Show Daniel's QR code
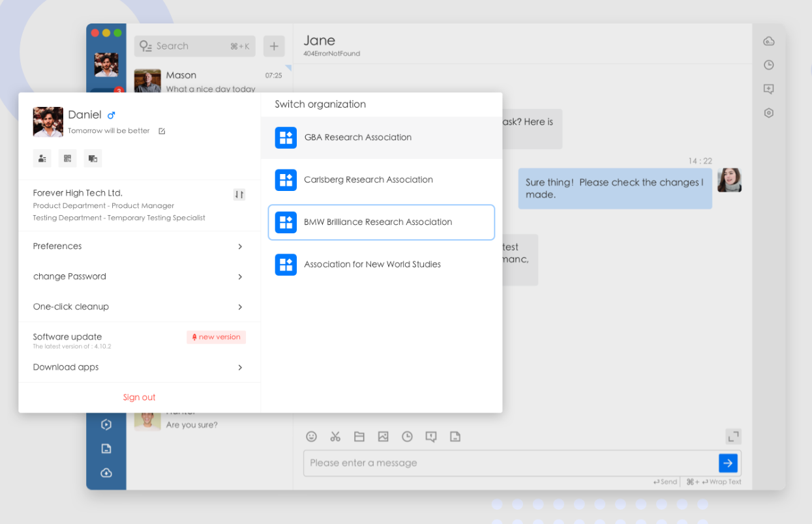 [67, 158]
